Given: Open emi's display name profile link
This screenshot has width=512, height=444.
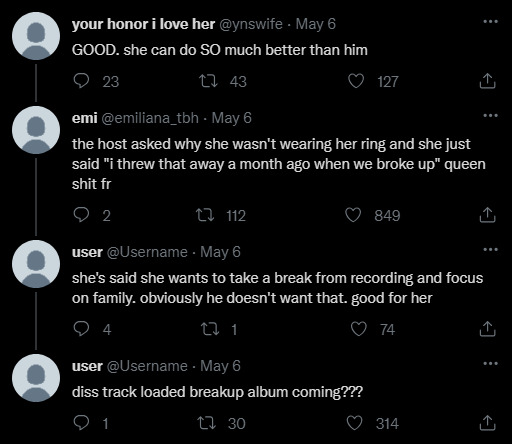Looking at the screenshot, I should 85,118.
